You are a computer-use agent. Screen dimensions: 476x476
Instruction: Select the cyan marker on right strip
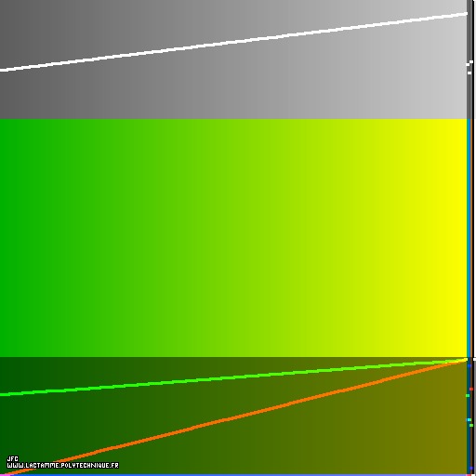click(469, 419)
